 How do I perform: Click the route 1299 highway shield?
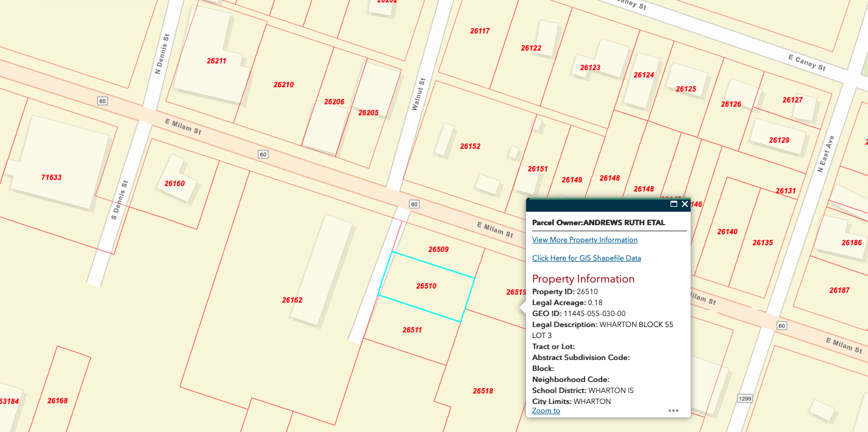pos(744,398)
